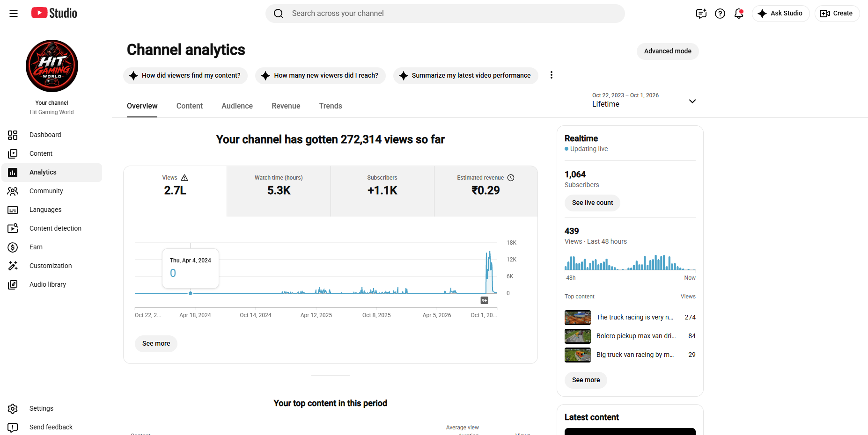This screenshot has width=868, height=435.
Task: Open the notifications bell
Action: (739, 14)
